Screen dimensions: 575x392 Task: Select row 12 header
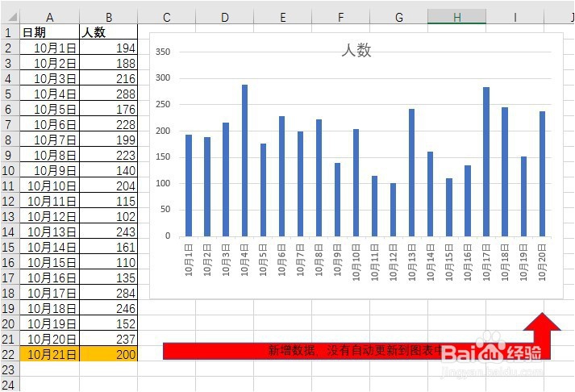[x=10, y=201]
